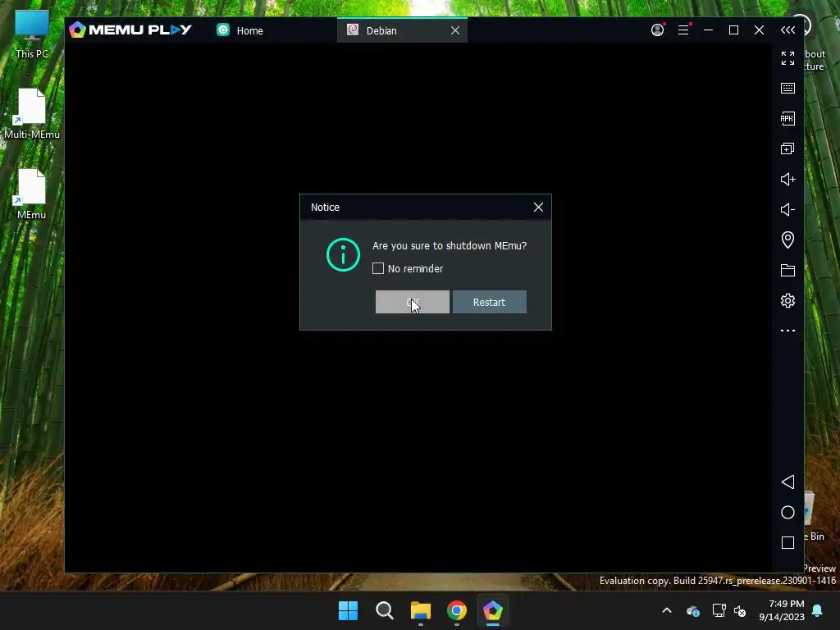840x630 pixels.
Task: Open the shared folder icon
Action: (787, 270)
